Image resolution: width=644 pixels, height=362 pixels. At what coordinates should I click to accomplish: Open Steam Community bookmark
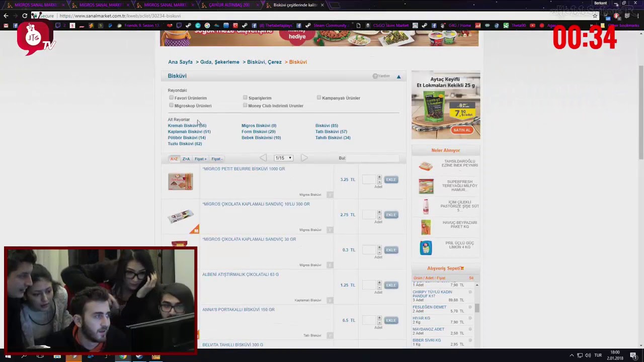click(326, 25)
